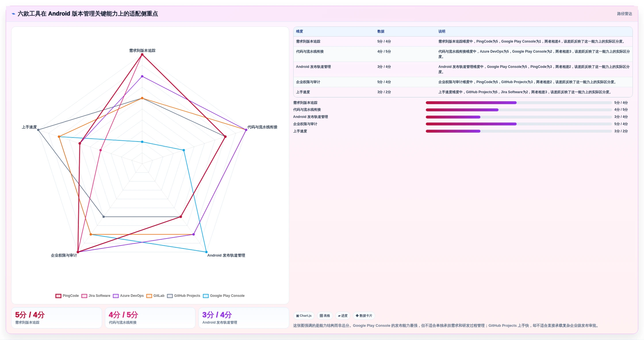
Task: Click the 进度 tag
Action: pos(343,316)
